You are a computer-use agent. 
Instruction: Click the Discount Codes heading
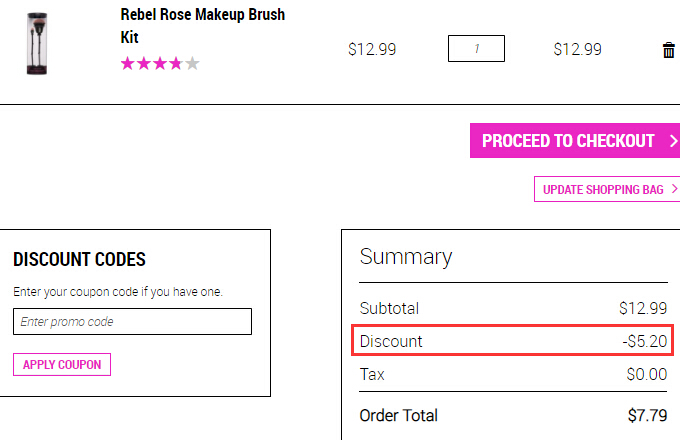tap(79, 259)
